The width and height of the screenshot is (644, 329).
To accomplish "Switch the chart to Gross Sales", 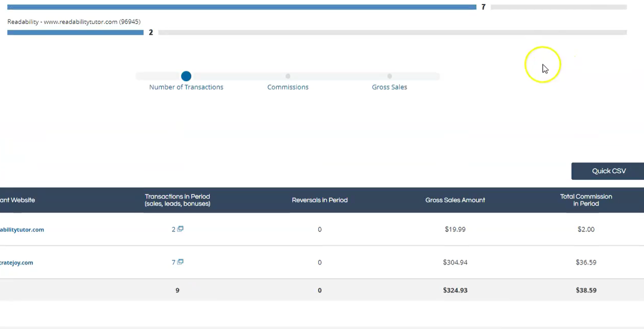I will [x=389, y=76].
